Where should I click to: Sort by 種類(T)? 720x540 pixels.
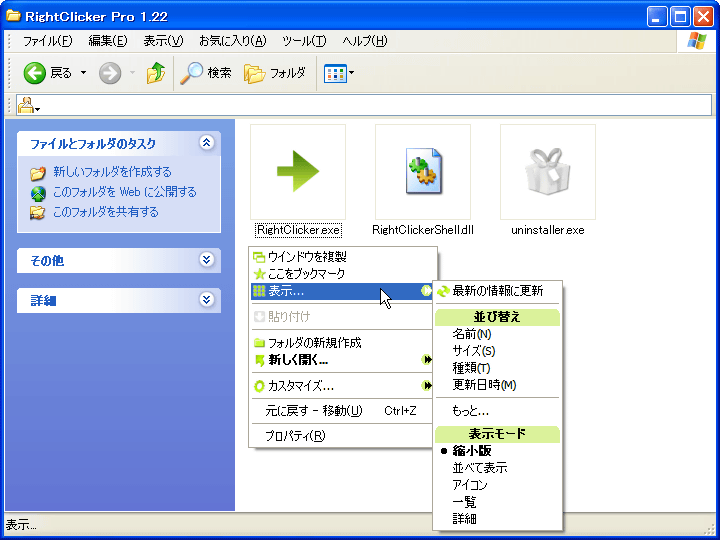(498, 368)
